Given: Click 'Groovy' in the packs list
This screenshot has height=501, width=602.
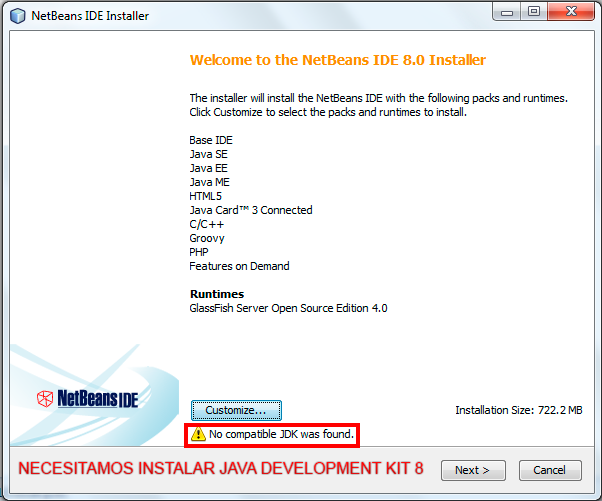Looking at the screenshot, I should [207, 238].
